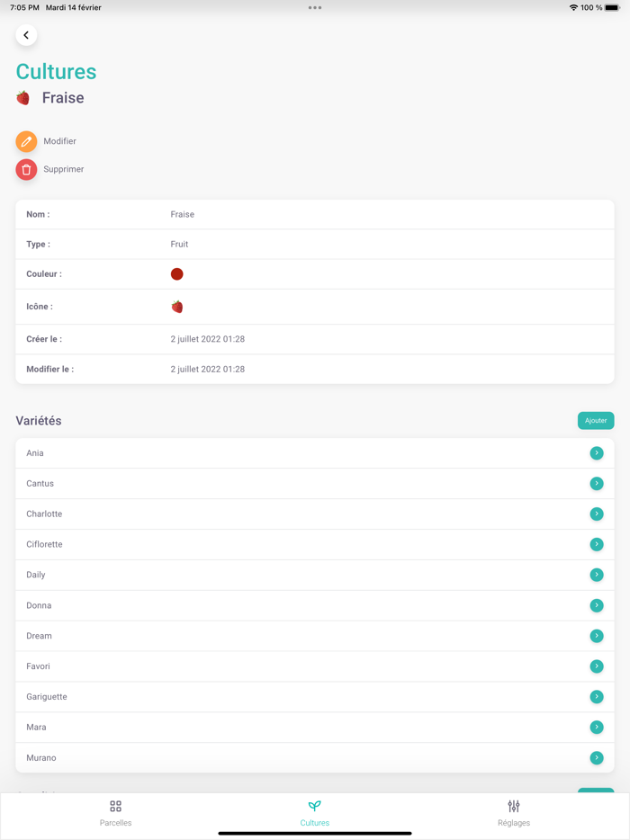This screenshot has height=840, width=630.
Task: Open the Dream variety chevron
Action: [x=597, y=636]
